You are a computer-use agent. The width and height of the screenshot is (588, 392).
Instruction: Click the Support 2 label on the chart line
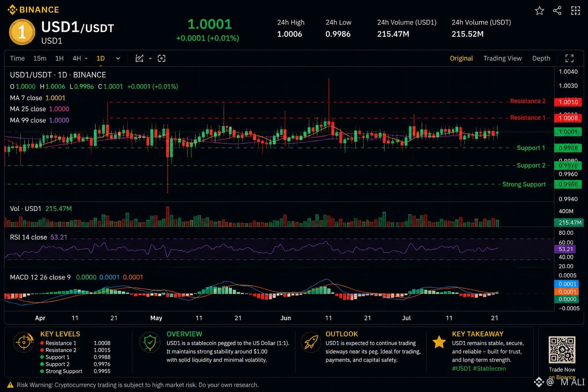531,165
